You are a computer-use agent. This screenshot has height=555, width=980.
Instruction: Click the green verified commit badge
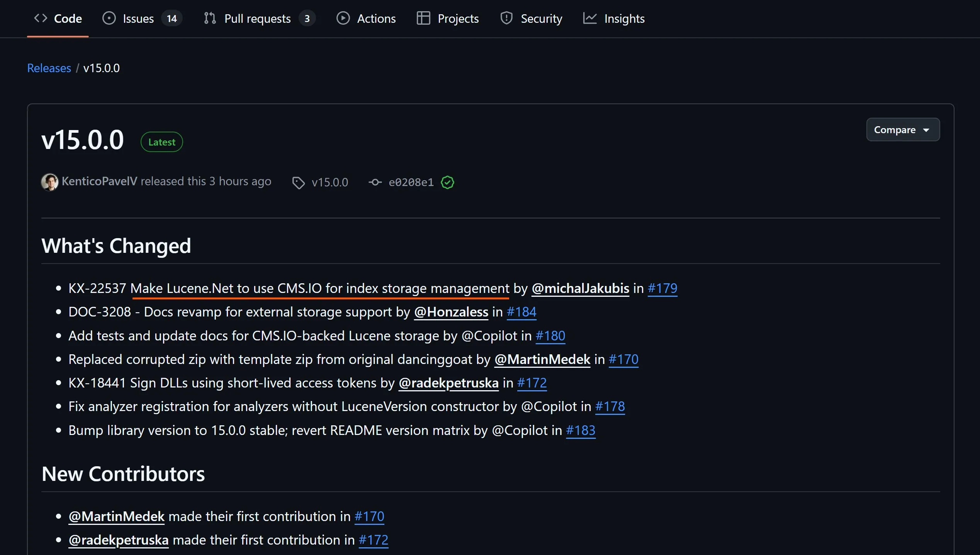[447, 183]
